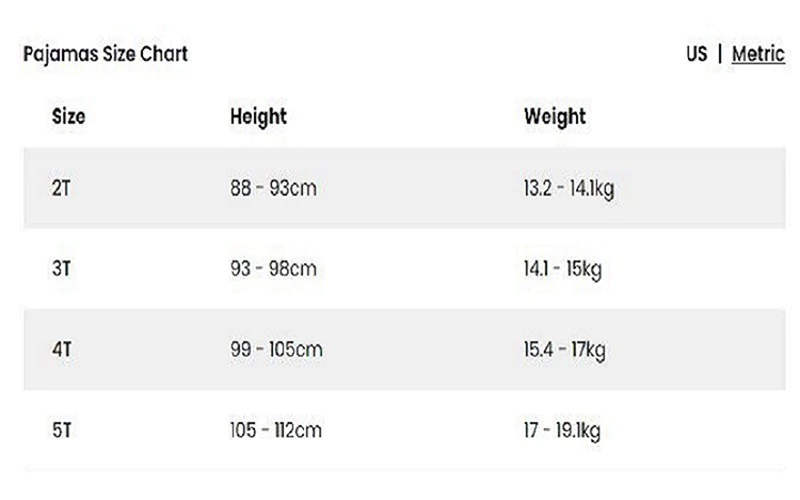The image size is (800, 500).
Task: Select the 2T size row label
Action: [x=61, y=188]
